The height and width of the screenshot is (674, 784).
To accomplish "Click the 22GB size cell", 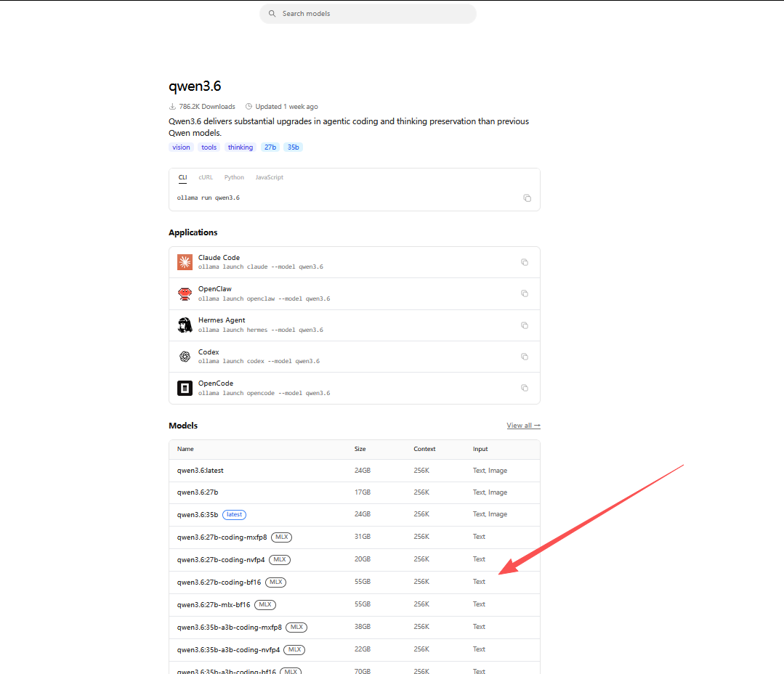I will (363, 649).
